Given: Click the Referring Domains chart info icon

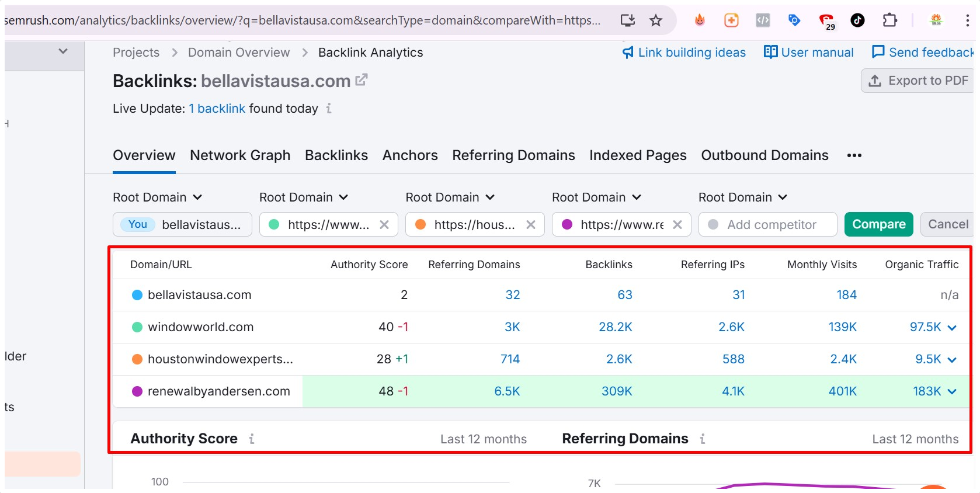Looking at the screenshot, I should coord(703,439).
